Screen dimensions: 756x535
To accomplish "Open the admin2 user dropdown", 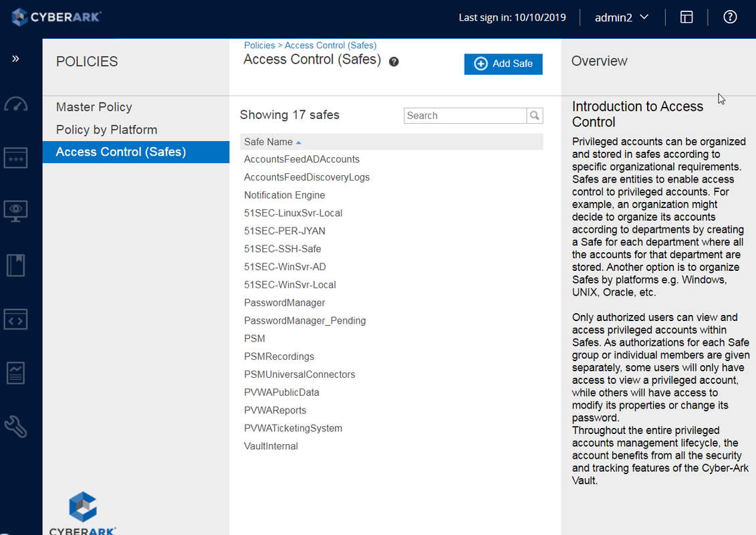I will [622, 17].
